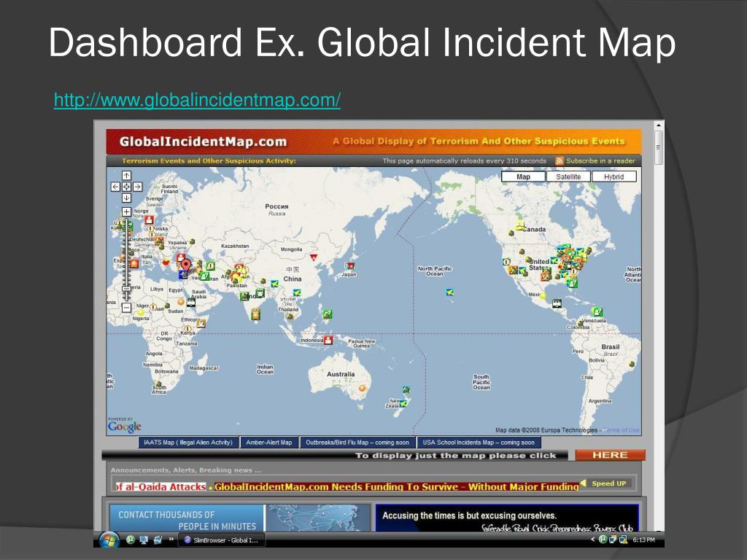The width and height of the screenshot is (747, 560).
Task: Click the center/return-to-last-result map control
Action: point(126,187)
